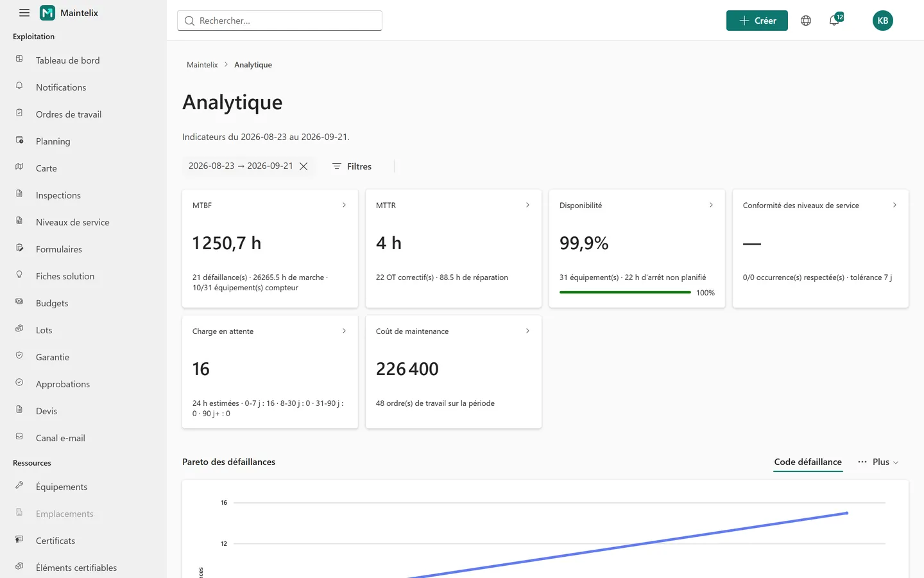924x578 pixels.
Task: Open the Garantie link
Action: pyautogui.click(x=53, y=357)
